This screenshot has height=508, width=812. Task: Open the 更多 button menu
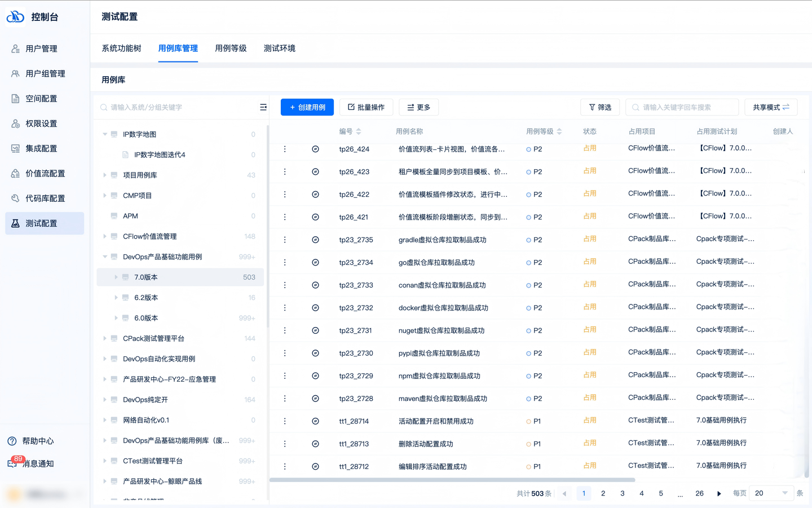click(418, 107)
